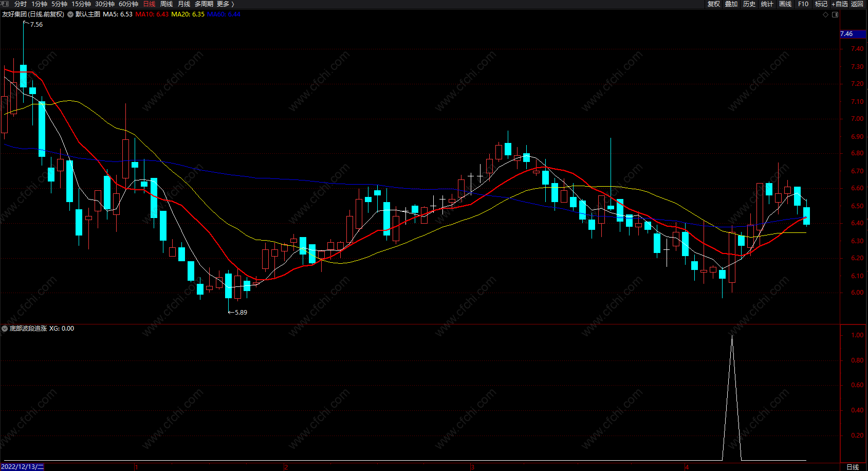Viewport: 868px width, 471px height.
Task: Click the MA5: 6.53 indicator label
Action: [x=118, y=14]
